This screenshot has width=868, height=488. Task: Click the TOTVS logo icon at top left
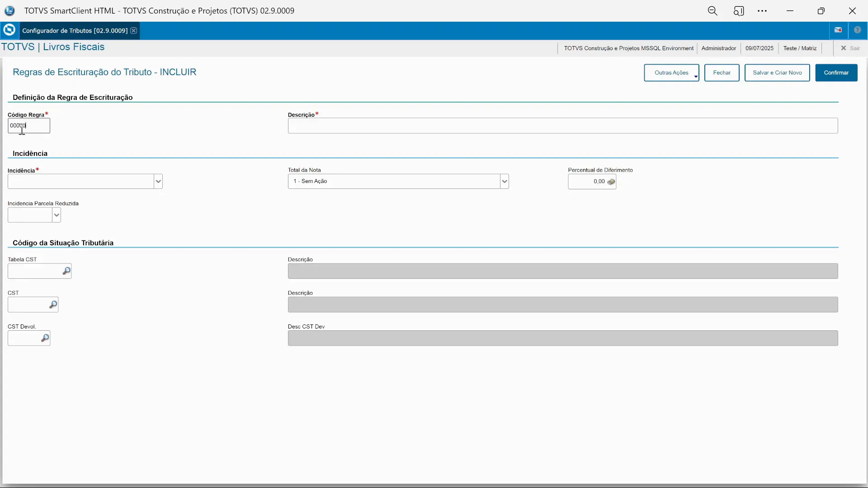pyautogui.click(x=9, y=30)
